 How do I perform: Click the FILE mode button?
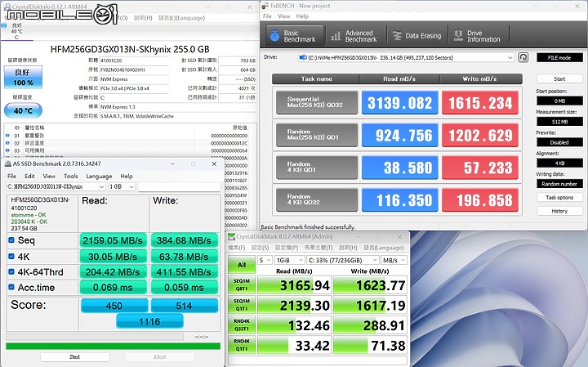[x=559, y=58]
